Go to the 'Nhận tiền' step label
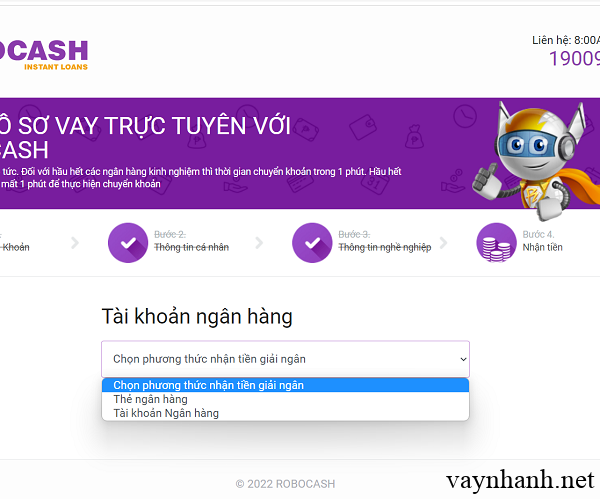Image resolution: width=600 pixels, height=499 pixels. [x=543, y=247]
